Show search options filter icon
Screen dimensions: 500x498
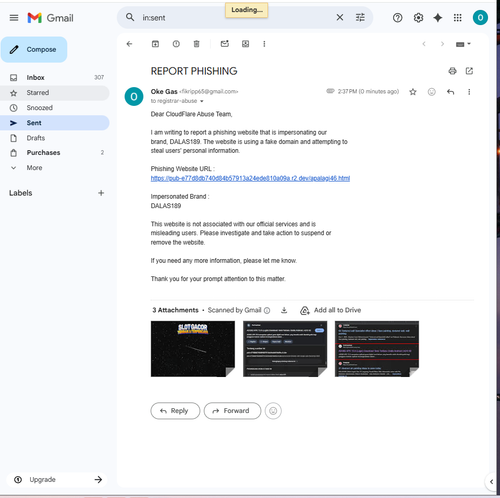tap(360, 17)
